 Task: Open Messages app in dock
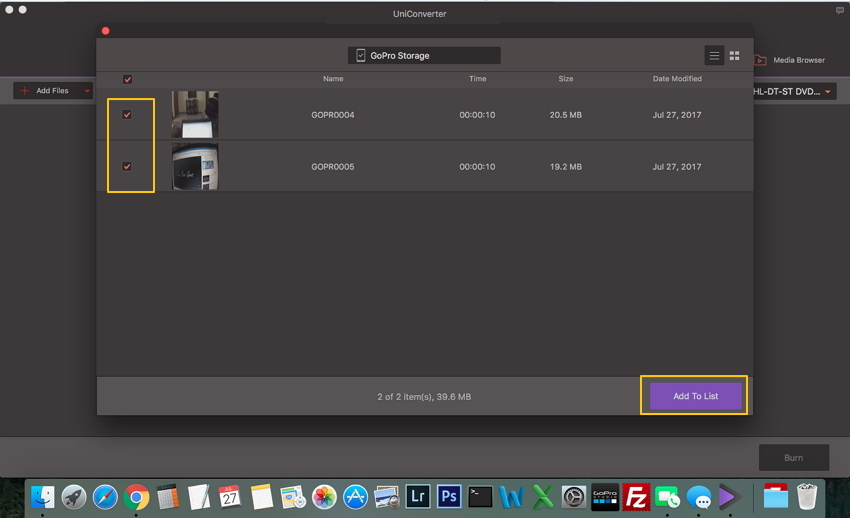pyautogui.click(x=699, y=497)
